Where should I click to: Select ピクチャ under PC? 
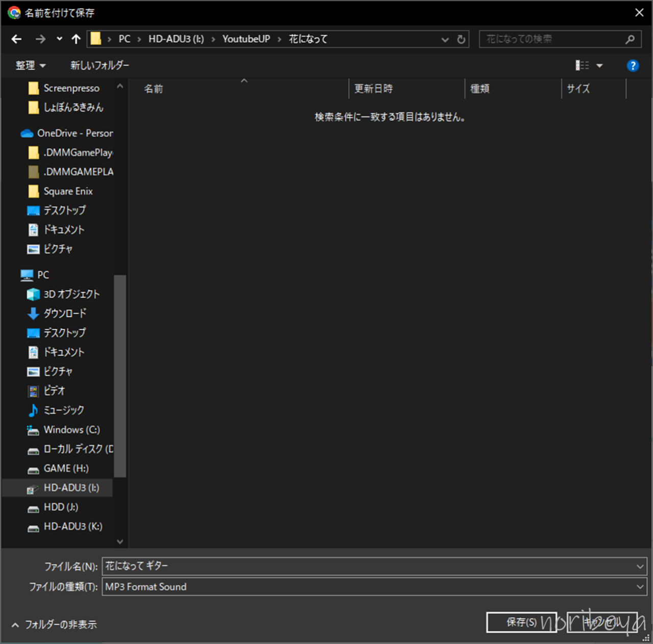[49, 372]
